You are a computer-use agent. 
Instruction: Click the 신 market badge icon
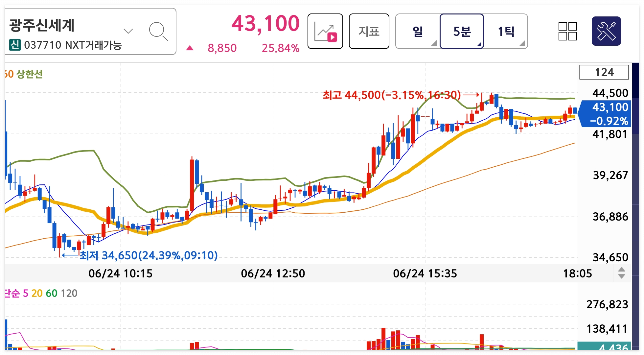click(15, 45)
